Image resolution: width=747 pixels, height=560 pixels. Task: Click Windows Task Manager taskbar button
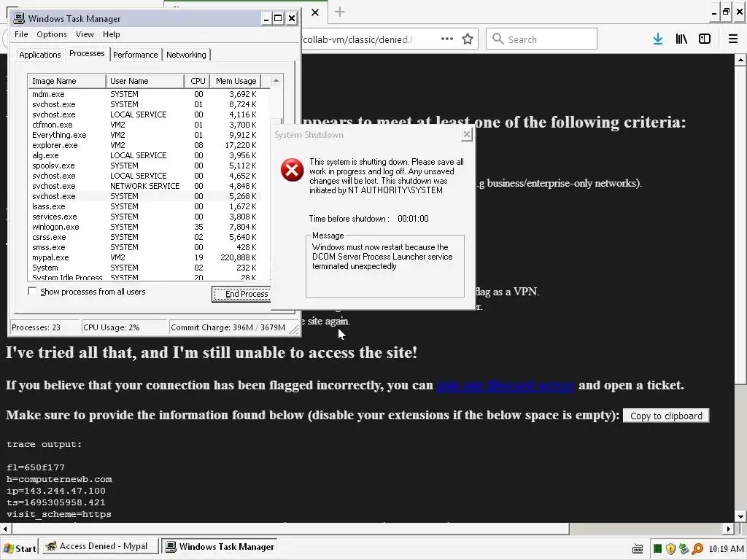tap(220, 547)
